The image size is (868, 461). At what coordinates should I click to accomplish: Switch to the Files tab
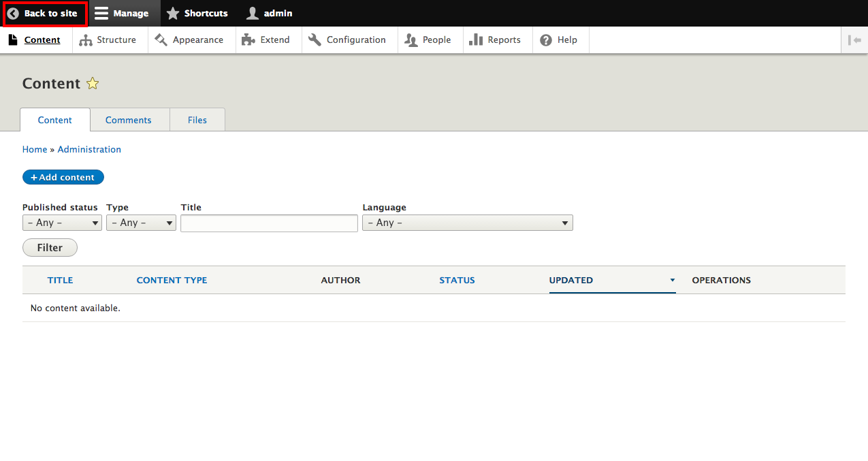(197, 120)
